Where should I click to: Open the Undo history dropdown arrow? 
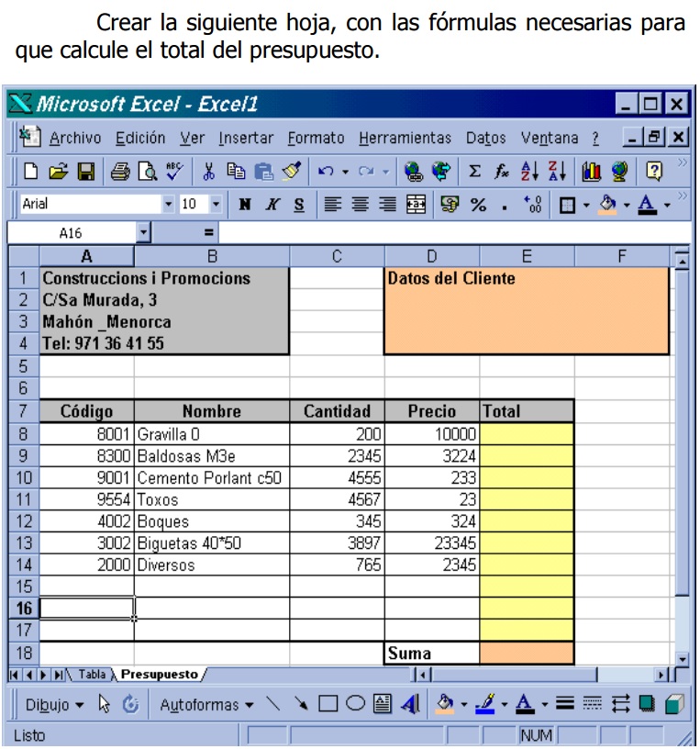coord(345,172)
